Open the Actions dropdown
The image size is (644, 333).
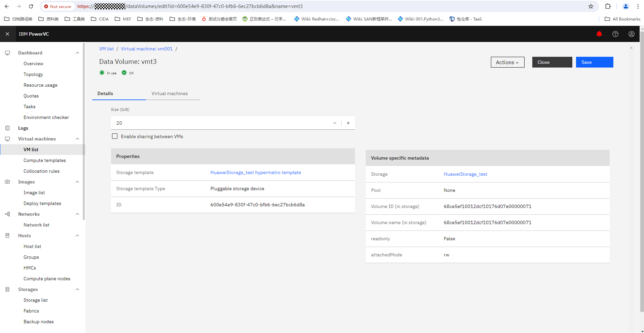pyautogui.click(x=507, y=62)
